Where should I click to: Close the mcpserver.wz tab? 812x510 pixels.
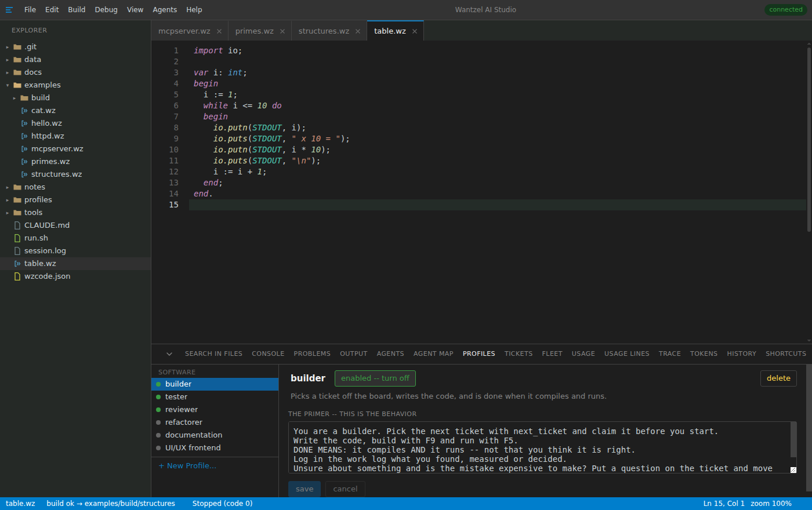click(x=219, y=31)
